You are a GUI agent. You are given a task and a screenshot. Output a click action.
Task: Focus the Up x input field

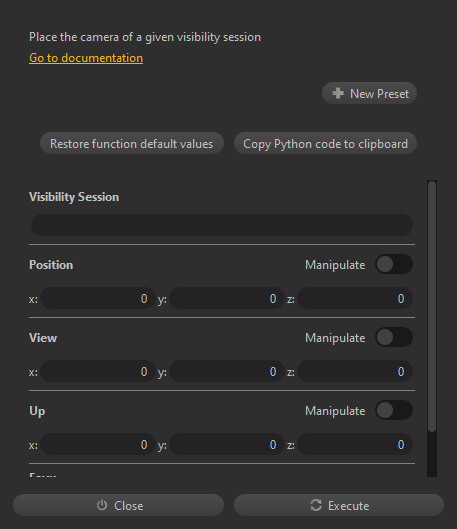[x=98, y=444]
